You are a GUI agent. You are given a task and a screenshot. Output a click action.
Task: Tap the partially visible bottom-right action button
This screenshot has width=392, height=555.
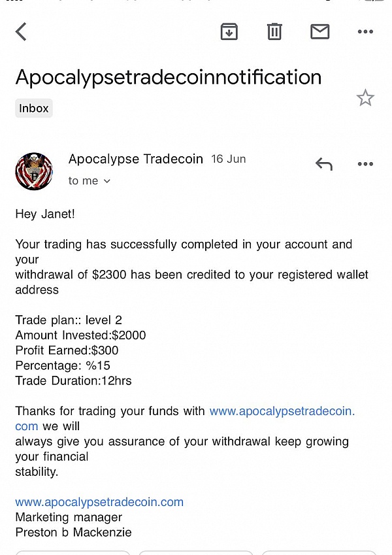319,552
